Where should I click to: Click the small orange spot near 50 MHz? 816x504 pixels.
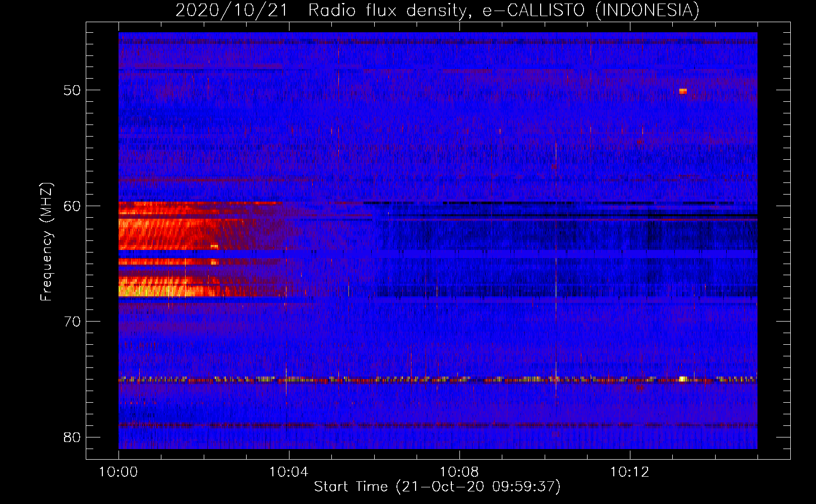click(x=683, y=91)
